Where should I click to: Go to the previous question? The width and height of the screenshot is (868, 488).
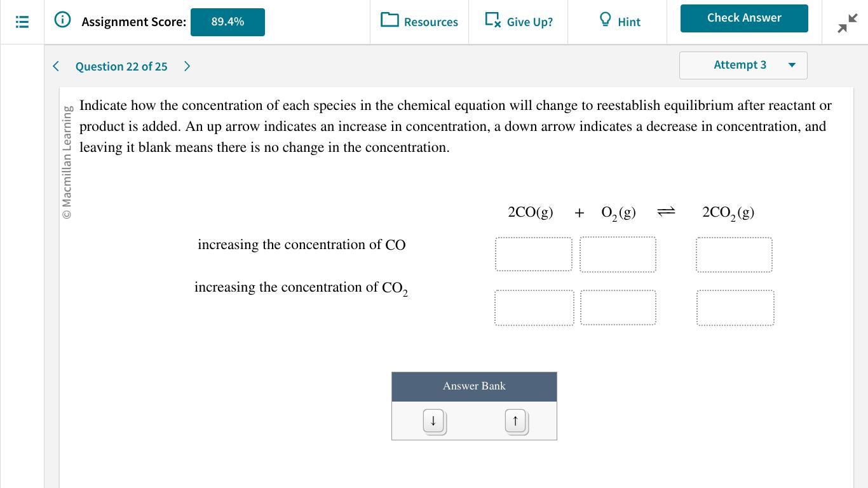pyautogui.click(x=56, y=66)
